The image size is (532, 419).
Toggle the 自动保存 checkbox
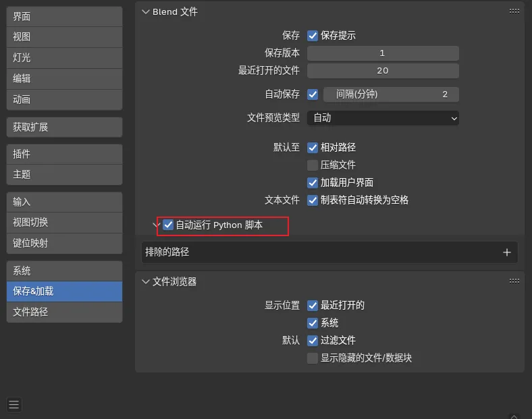pos(313,94)
